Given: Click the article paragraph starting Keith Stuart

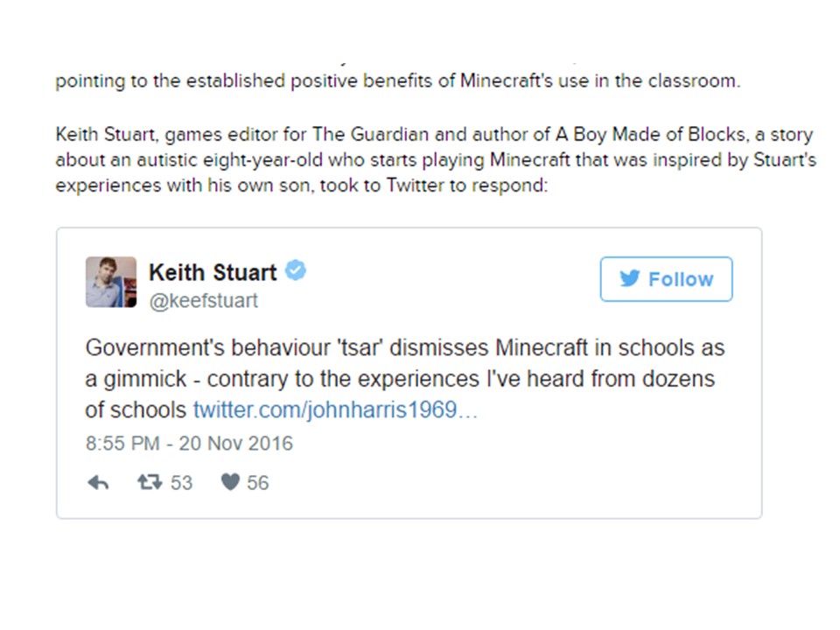Looking at the screenshot, I should (436, 159).
